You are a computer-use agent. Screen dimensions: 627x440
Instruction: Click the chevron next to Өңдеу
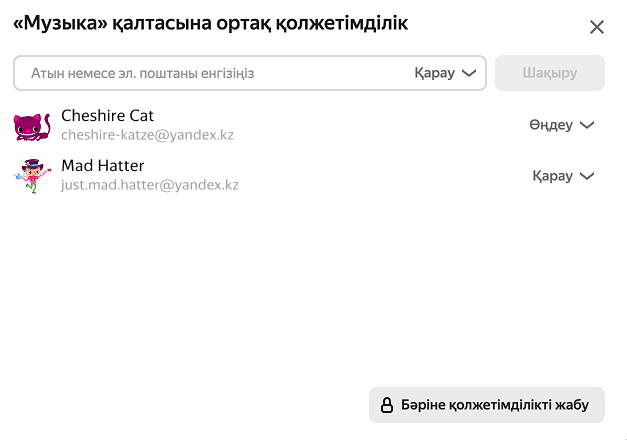587,125
